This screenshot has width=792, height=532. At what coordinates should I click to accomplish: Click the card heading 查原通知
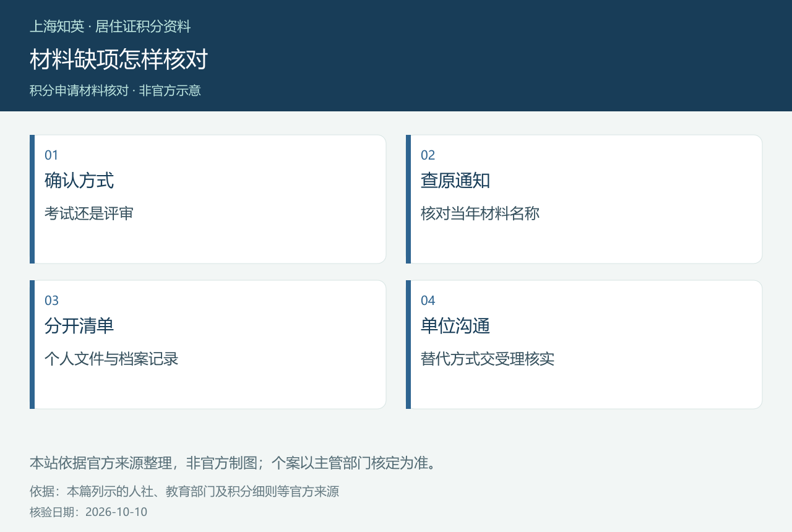pyautogui.click(x=455, y=181)
